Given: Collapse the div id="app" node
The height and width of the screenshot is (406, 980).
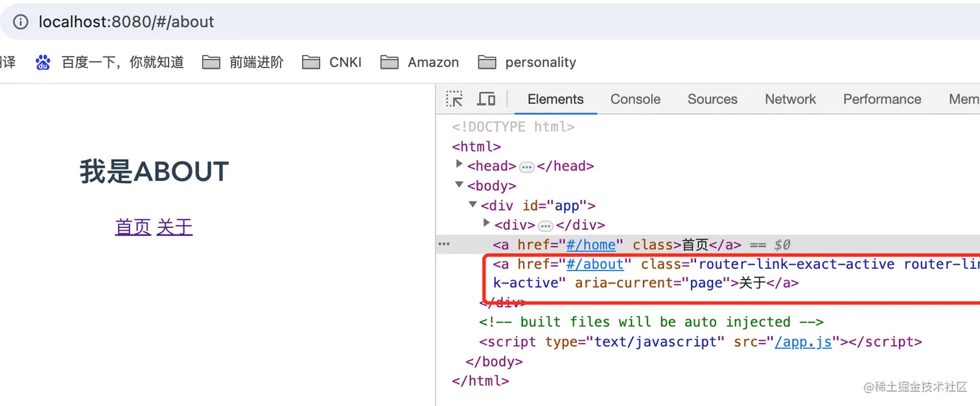Looking at the screenshot, I should [473, 205].
